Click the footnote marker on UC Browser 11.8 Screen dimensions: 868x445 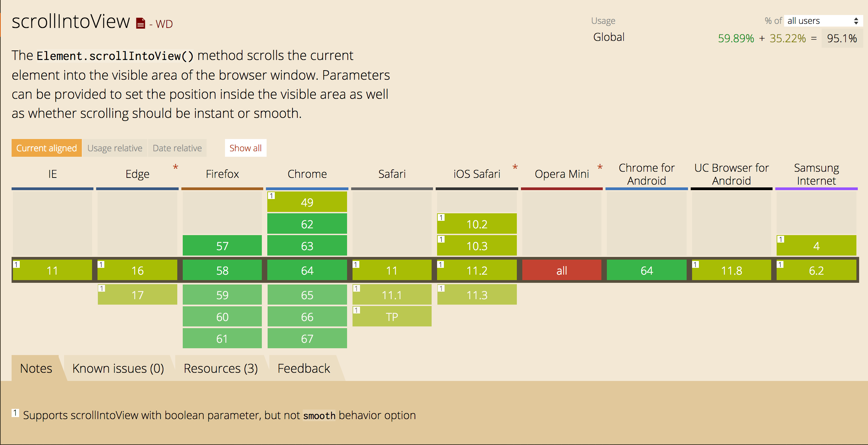pos(695,264)
